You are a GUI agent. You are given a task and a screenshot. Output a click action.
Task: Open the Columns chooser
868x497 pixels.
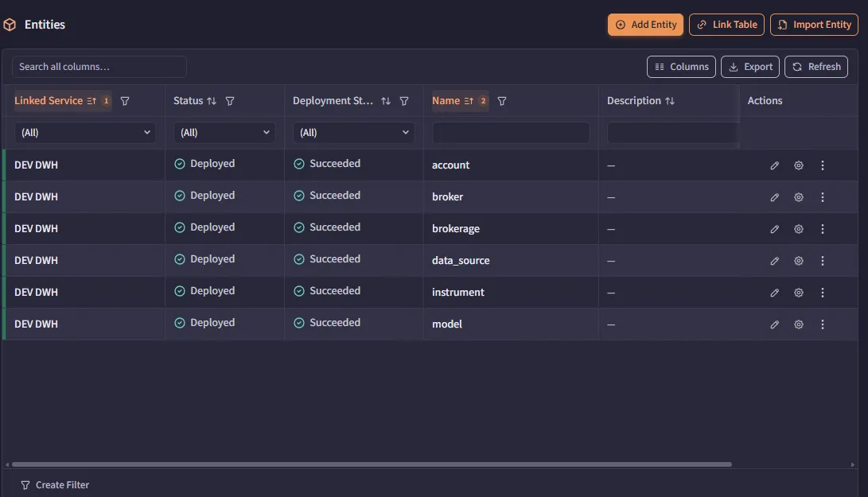[x=682, y=67]
